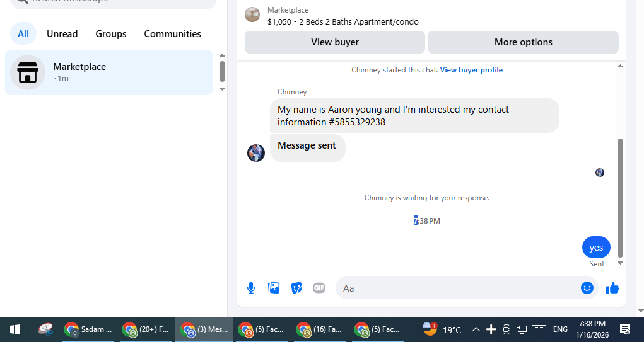The image size is (644, 342).
Task: Click the Search Messenger field
Action: click(x=113, y=2)
